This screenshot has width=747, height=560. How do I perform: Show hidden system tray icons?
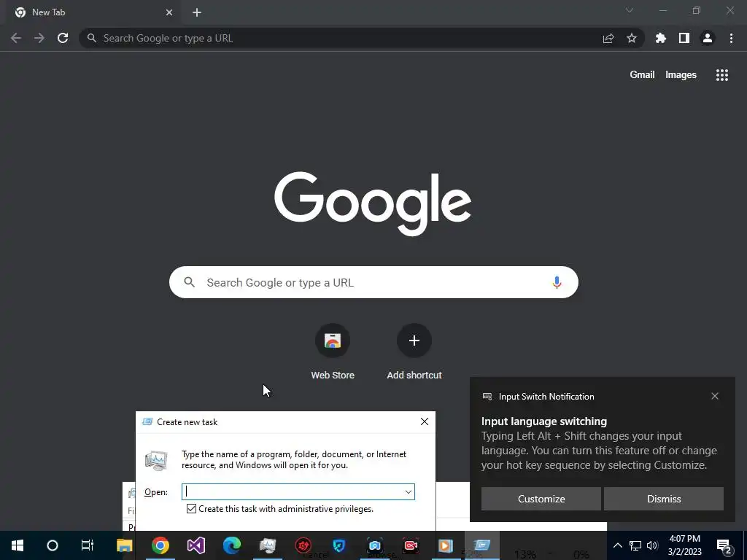pos(617,545)
